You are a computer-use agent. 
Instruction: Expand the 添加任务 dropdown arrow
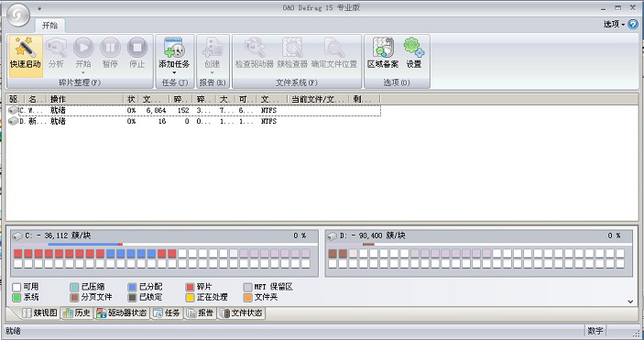click(x=175, y=73)
